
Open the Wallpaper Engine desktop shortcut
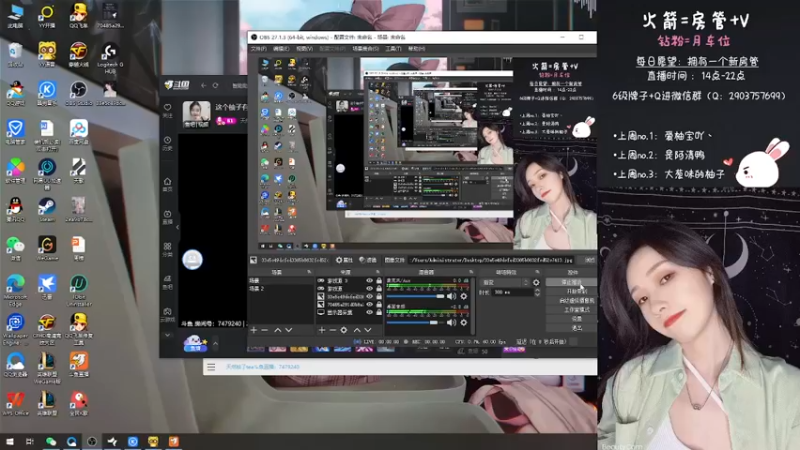click(x=15, y=329)
